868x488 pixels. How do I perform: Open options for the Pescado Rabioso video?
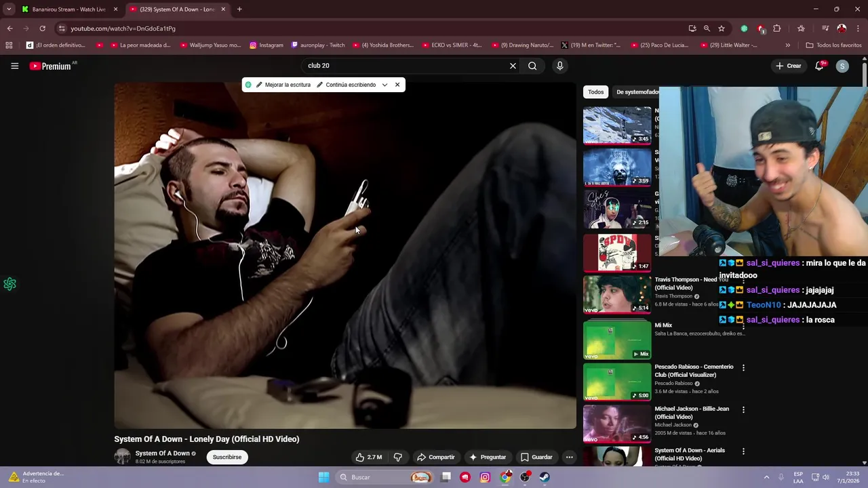tap(743, 367)
